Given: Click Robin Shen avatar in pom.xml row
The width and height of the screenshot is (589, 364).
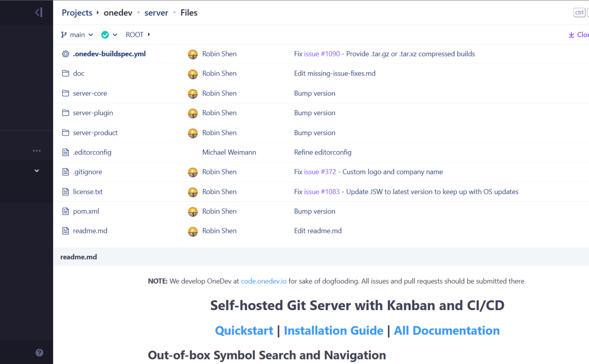Looking at the screenshot, I should (x=193, y=212).
